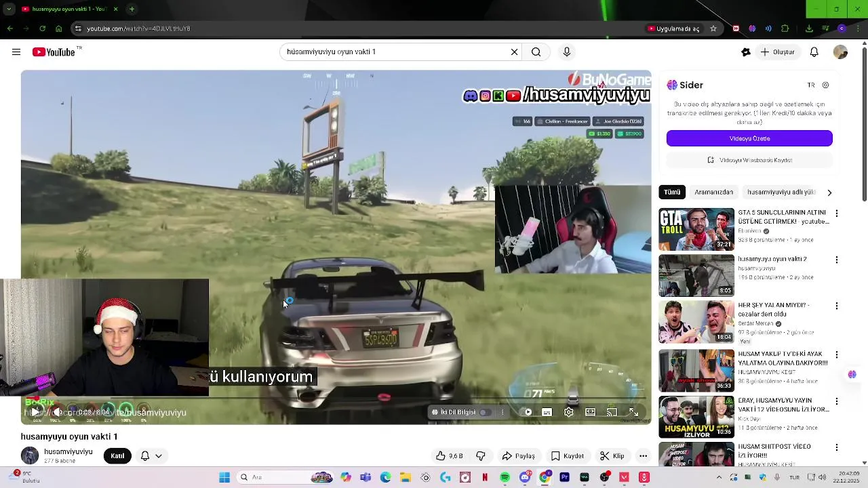Viewport: 868px width, 488px height.
Task: Start voice search with microphone icon
Action: (567, 52)
